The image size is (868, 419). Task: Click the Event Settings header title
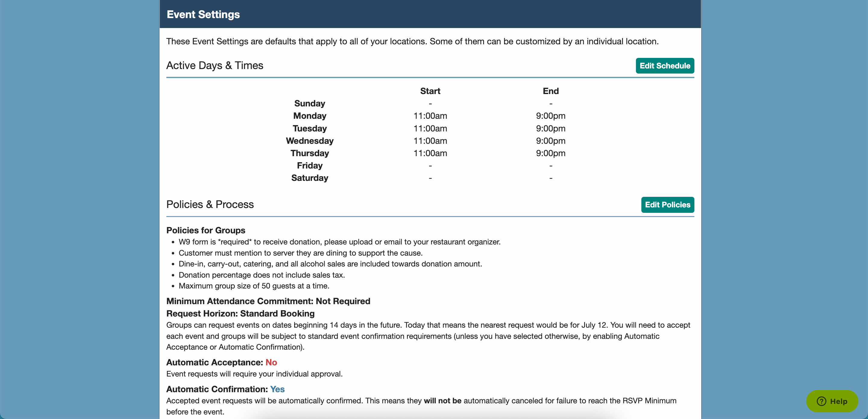(x=203, y=14)
